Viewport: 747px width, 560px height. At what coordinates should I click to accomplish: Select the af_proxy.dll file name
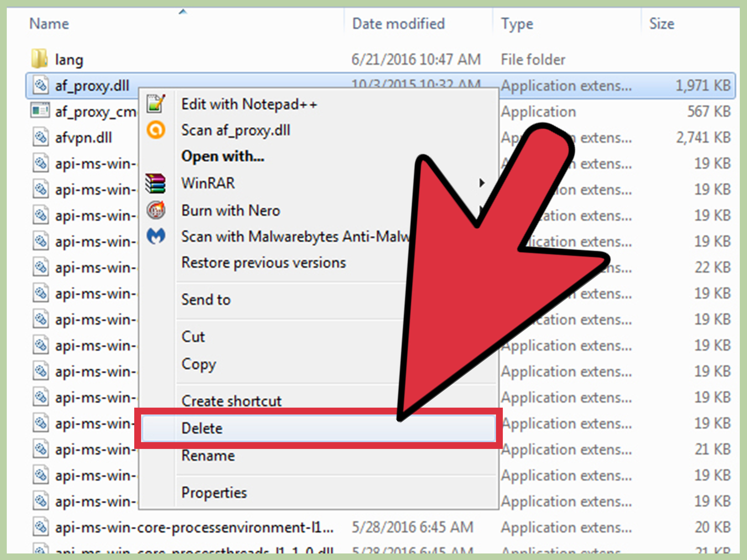tap(92, 86)
